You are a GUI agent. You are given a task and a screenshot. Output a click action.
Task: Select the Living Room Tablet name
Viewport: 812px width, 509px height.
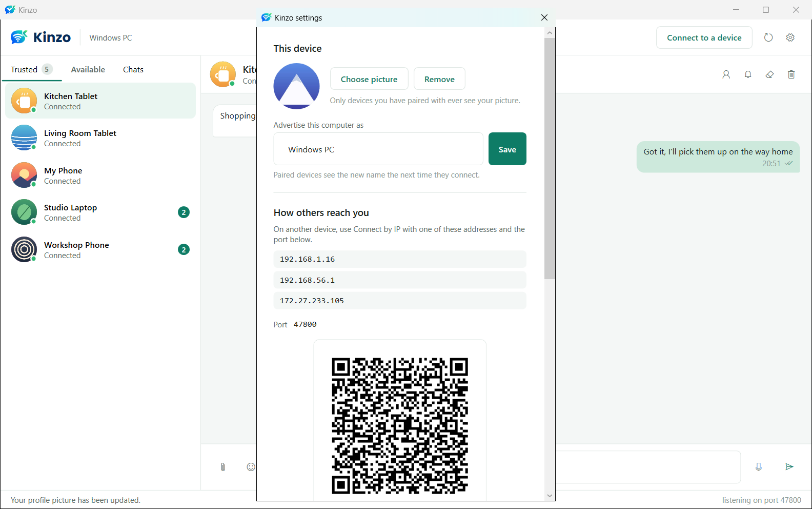pos(80,133)
